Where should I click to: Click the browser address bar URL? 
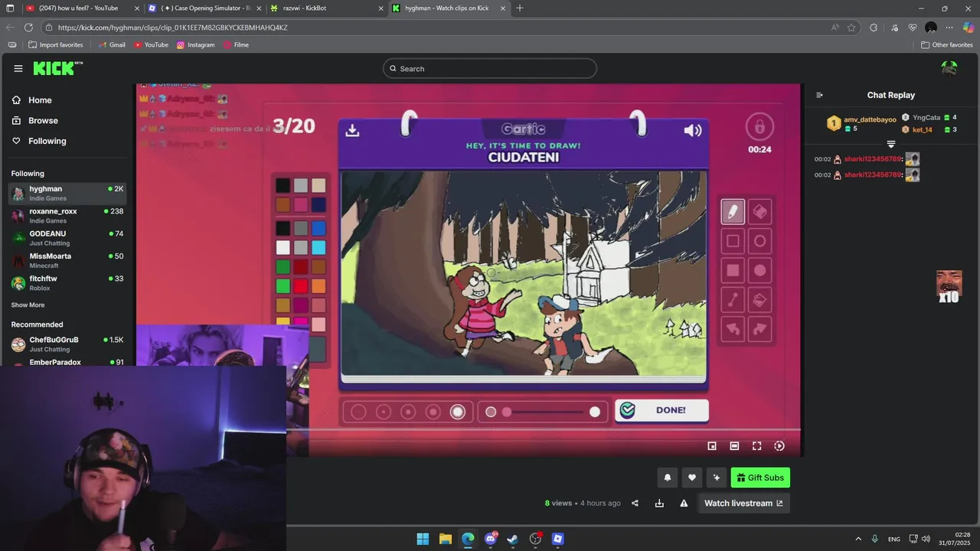pos(172,28)
